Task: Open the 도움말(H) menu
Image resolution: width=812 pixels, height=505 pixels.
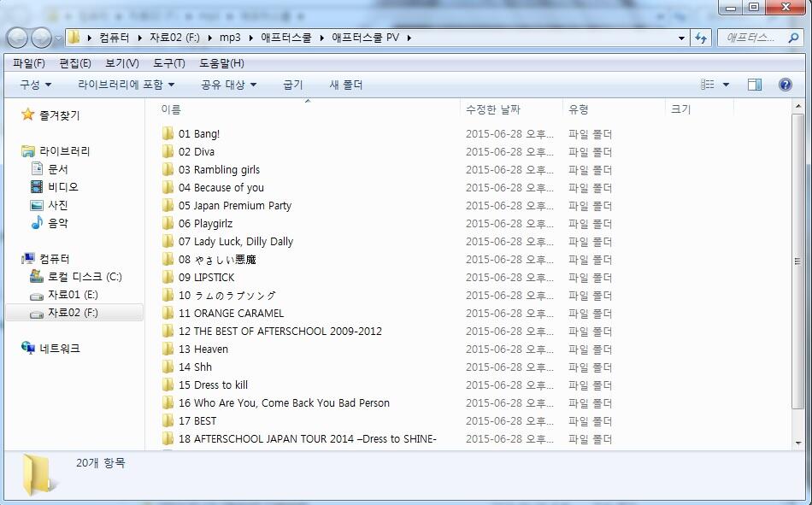Action: click(x=221, y=63)
